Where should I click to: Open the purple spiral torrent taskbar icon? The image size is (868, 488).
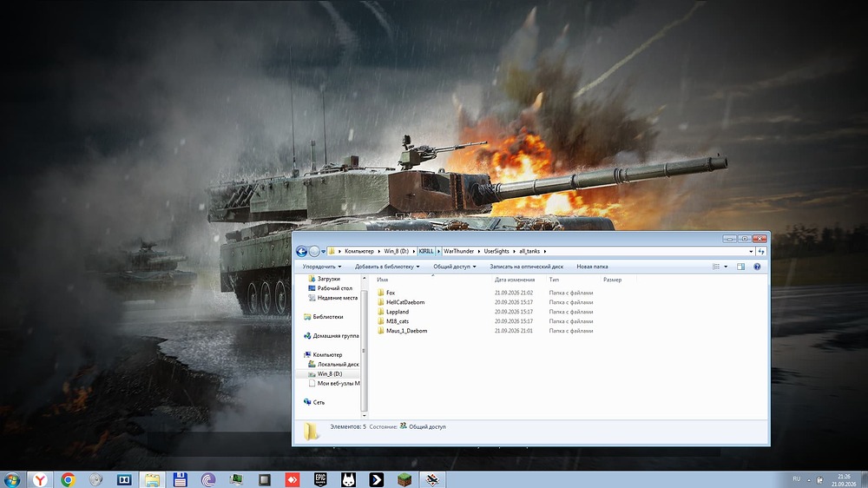tap(208, 479)
